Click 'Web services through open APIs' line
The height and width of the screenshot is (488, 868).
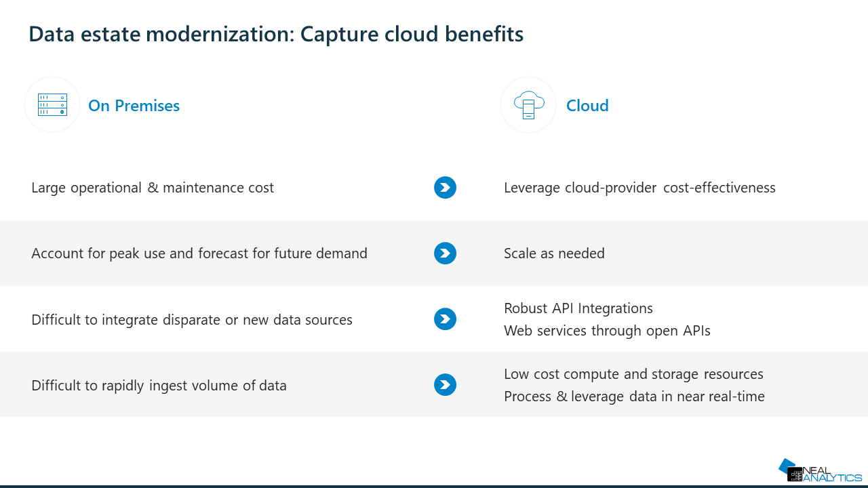coord(607,331)
